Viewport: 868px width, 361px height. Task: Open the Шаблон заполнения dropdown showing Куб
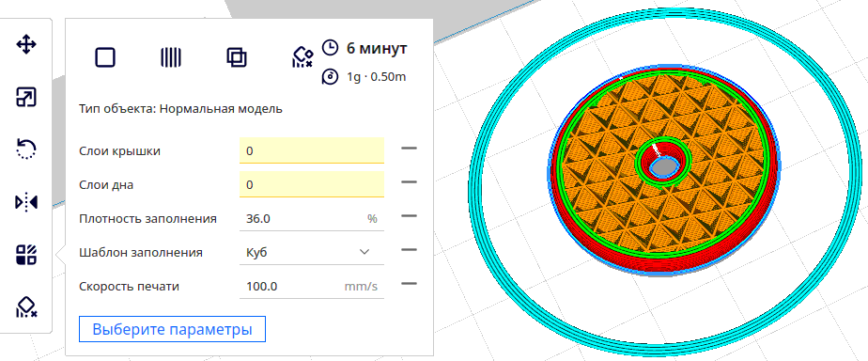point(312,253)
